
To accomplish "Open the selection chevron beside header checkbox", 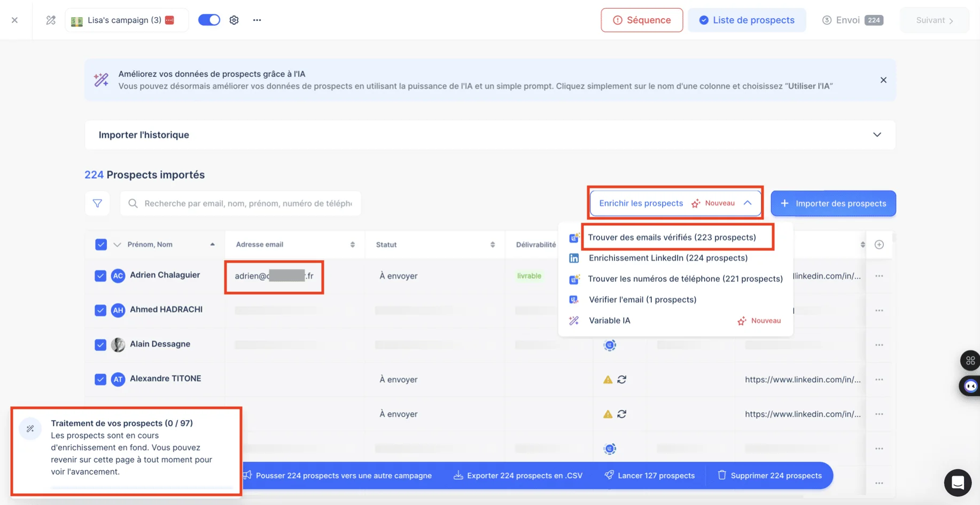I will [118, 244].
